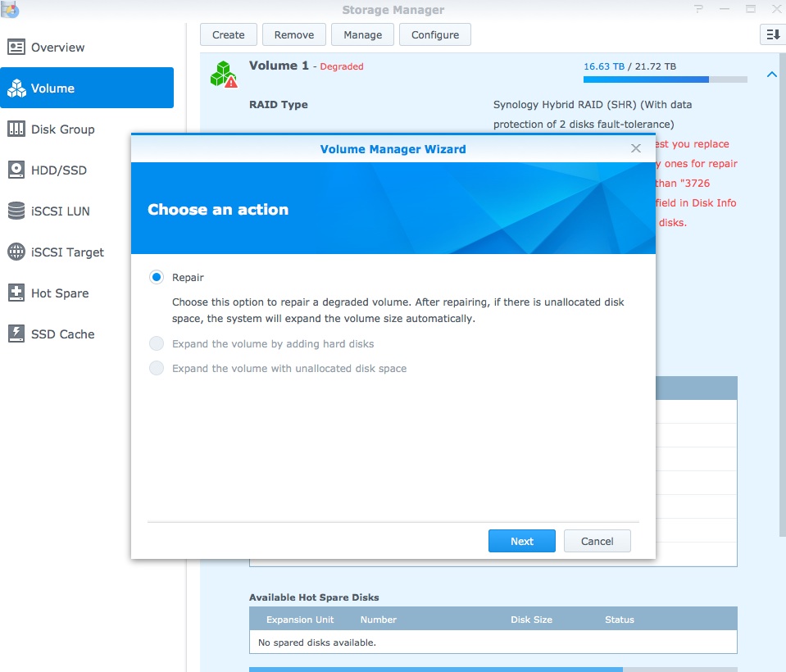Click the sort order icon at top right
The height and width of the screenshot is (672, 786).
(773, 34)
